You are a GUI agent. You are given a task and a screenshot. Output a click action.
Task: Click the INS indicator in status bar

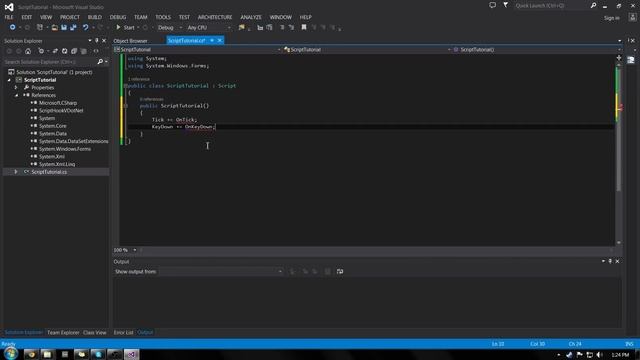[629, 344]
